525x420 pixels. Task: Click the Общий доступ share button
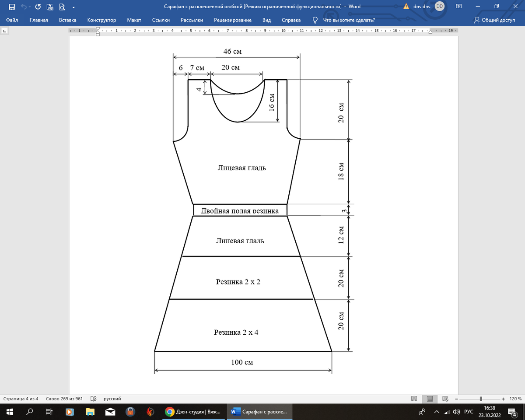click(495, 20)
